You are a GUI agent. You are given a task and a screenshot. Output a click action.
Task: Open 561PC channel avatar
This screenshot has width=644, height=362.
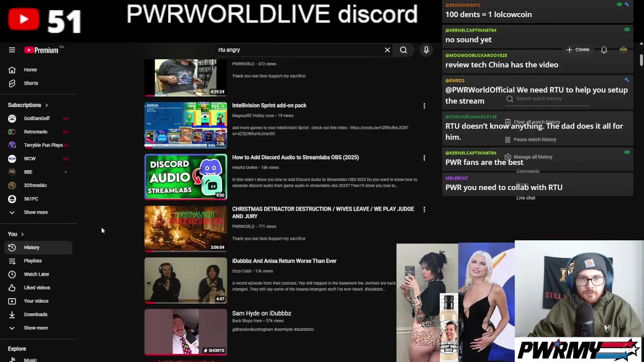(x=12, y=199)
